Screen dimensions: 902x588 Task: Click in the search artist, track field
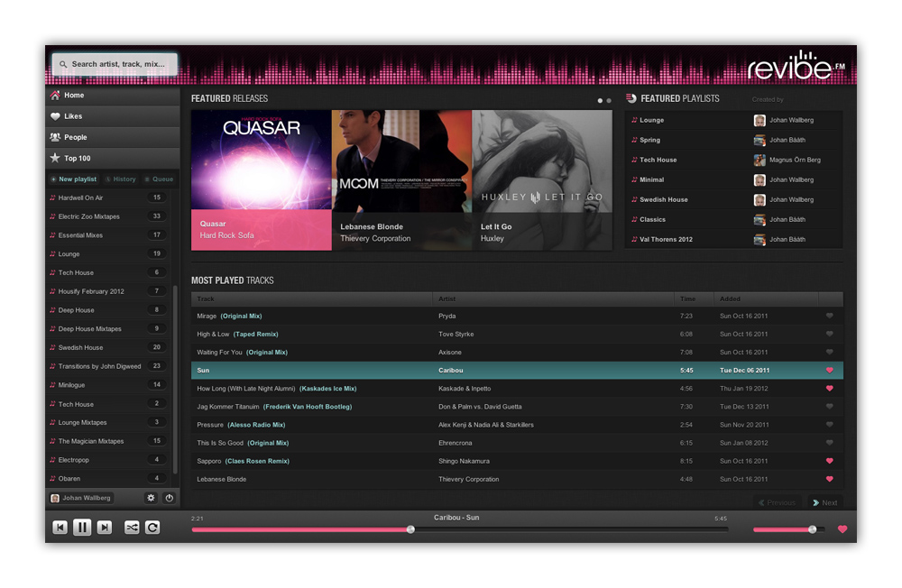click(115, 64)
